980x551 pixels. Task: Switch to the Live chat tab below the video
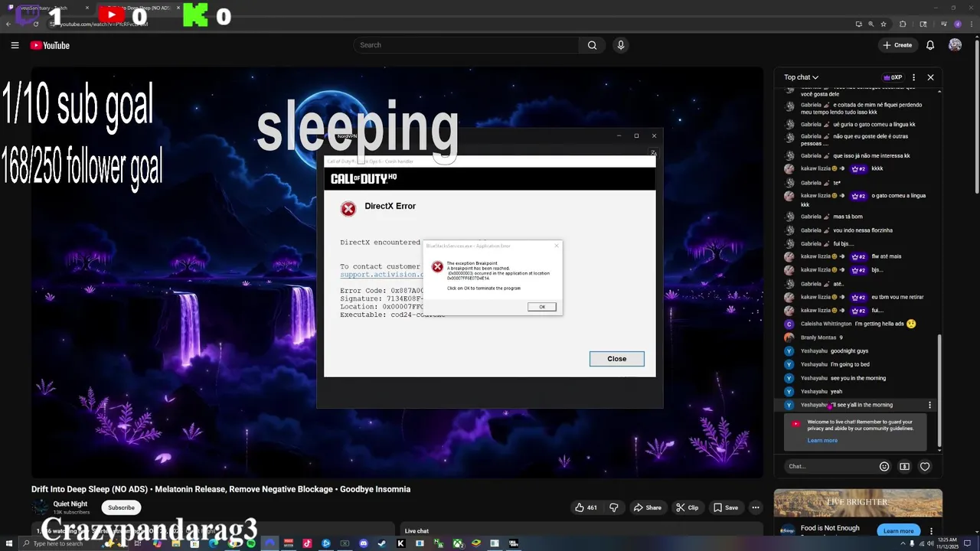point(416,531)
